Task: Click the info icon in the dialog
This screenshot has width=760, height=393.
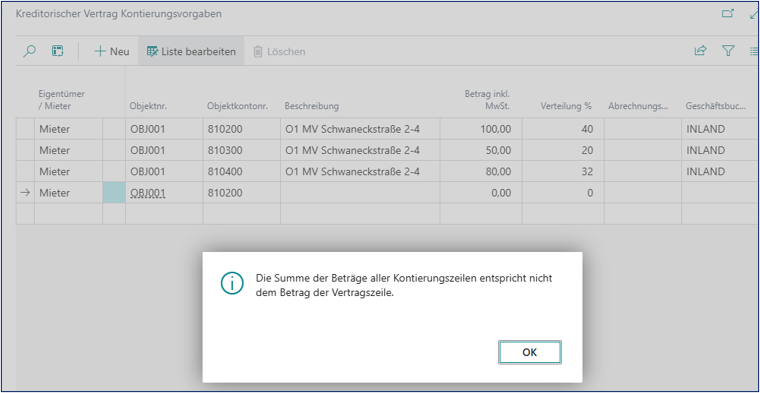Action: pyautogui.click(x=232, y=284)
